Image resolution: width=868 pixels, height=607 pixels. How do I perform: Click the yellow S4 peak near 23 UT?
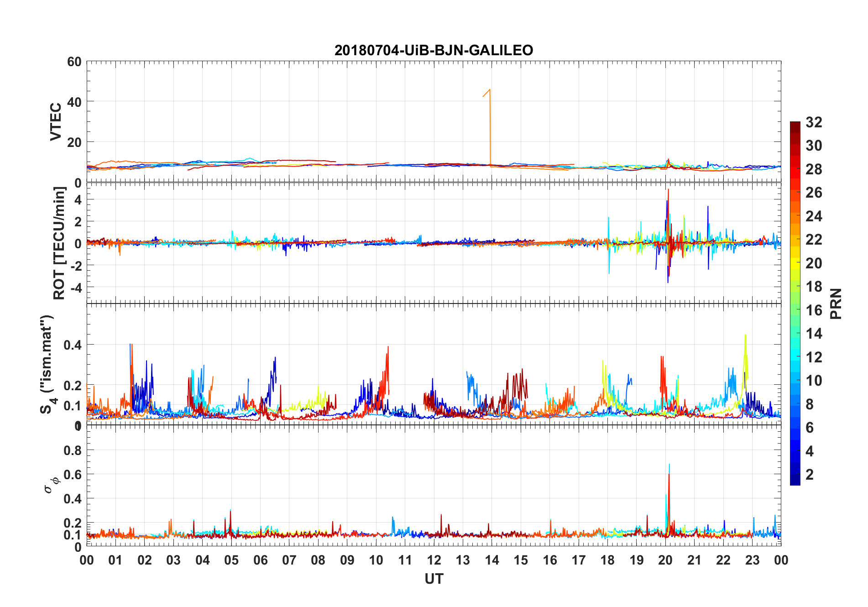745,361
